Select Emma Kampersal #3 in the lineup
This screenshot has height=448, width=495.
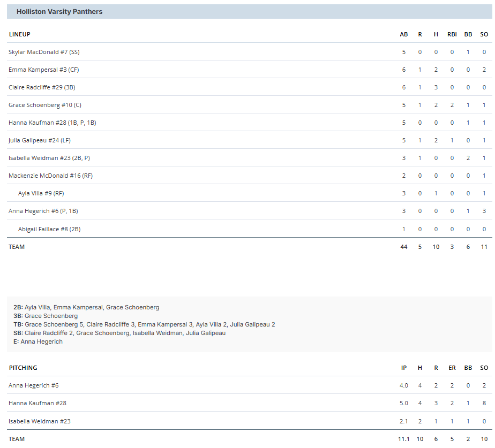[44, 70]
